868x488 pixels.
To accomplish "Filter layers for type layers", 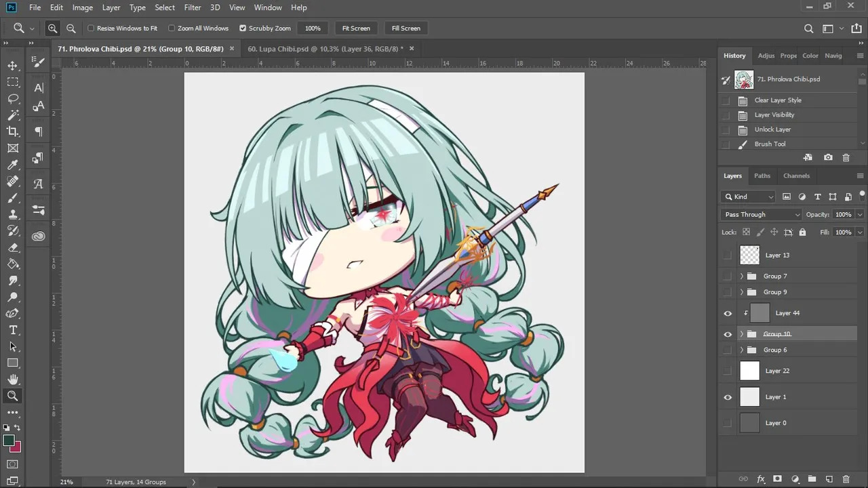I will [817, 197].
